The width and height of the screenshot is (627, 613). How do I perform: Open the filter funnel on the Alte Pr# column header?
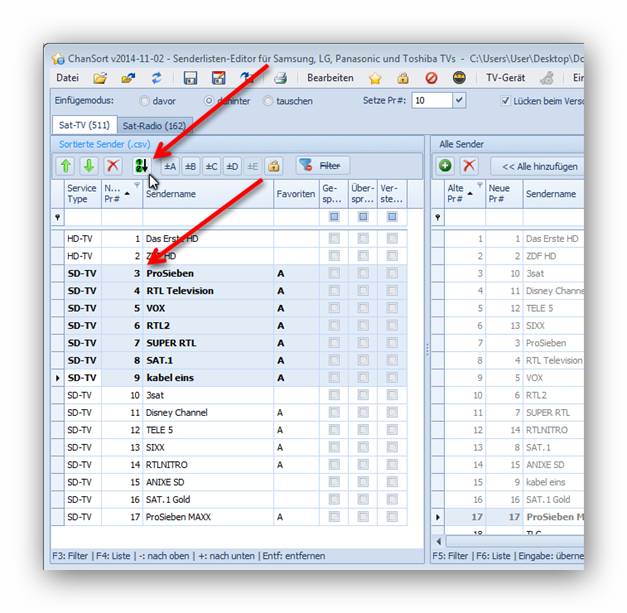point(479,185)
